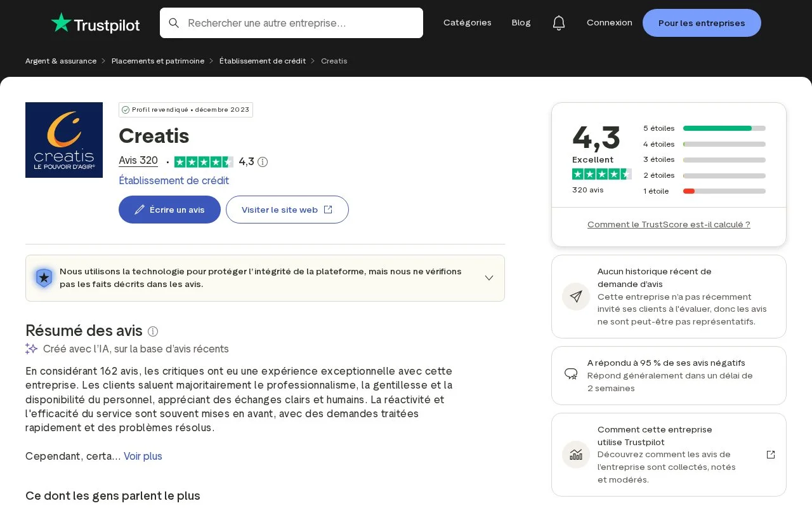This screenshot has width=812, height=508.
Task: Click Aucun historique récent de demande d'avis
Action: pos(655,277)
